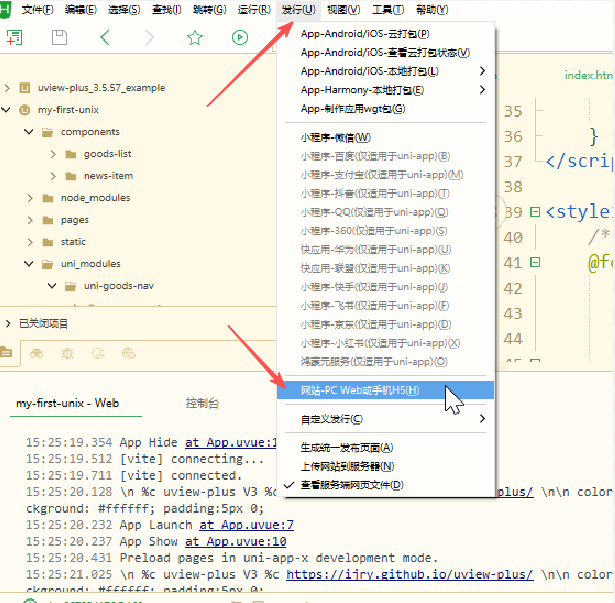Screen dimensions: 615x603
Task: Click line number 43 in editor gutter
Action: click(x=513, y=313)
